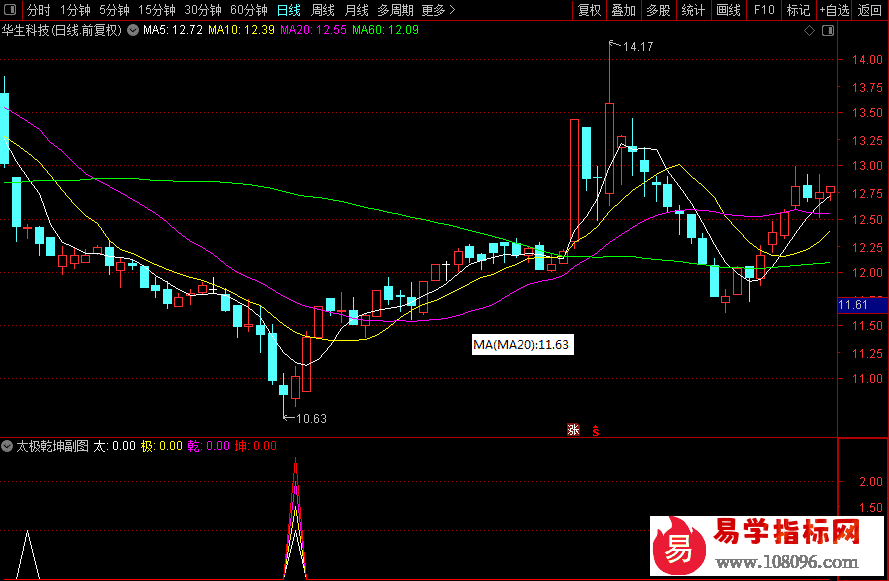This screenshot has width=889, height=581.
Task: Click the 13.25 price axis label
Action: point(867,141)
